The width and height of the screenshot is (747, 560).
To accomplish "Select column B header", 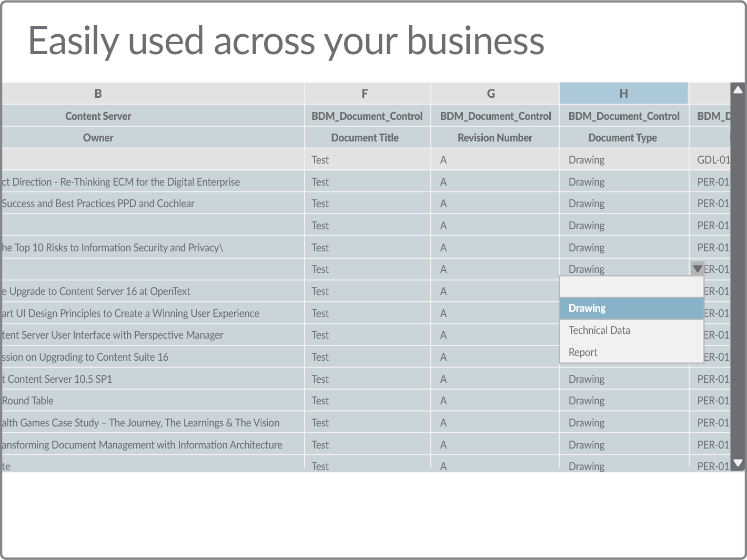I will pyautogui.click(x=98, y=94).
